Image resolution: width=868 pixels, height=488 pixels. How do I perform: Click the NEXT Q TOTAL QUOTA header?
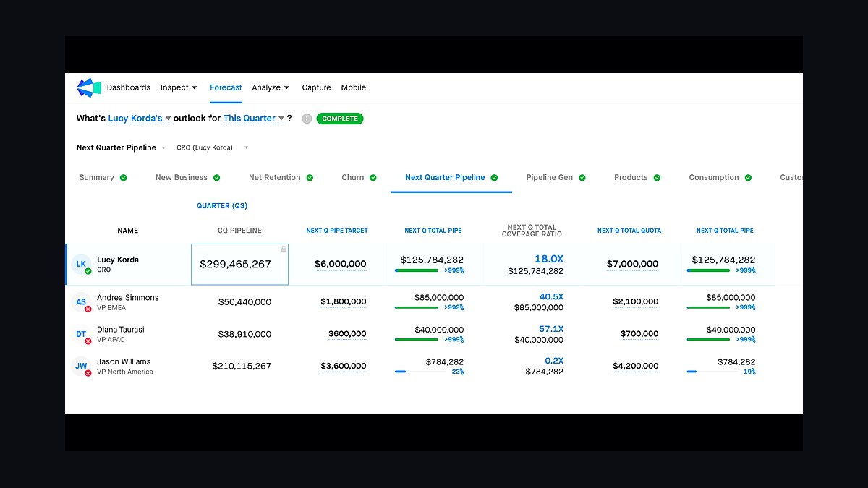point(629,231)
